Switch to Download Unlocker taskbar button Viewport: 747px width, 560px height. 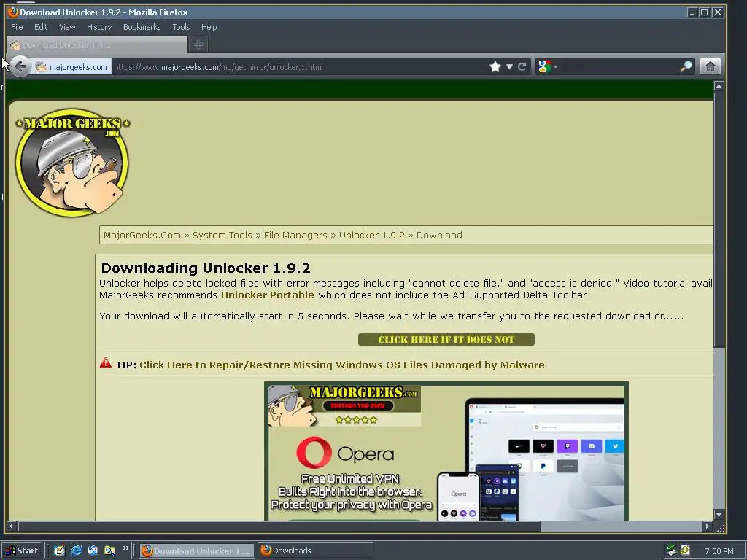pos(197,551)
